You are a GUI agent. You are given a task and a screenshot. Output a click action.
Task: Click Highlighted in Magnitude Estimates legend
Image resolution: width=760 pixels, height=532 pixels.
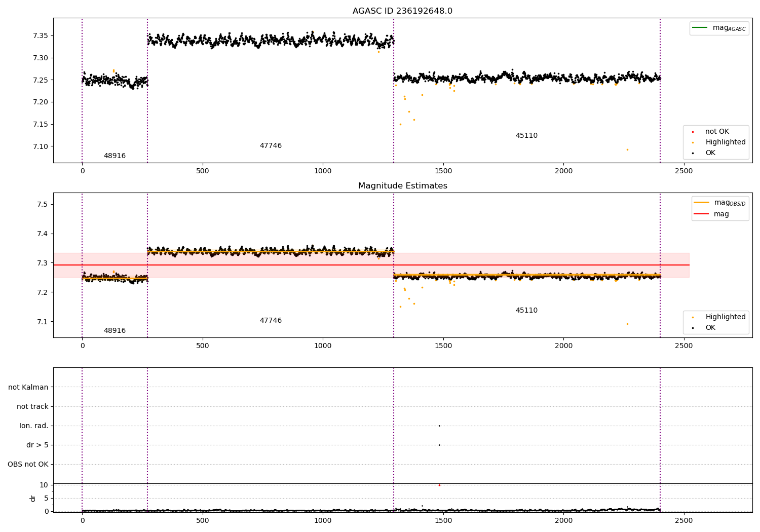coord(718,317)
